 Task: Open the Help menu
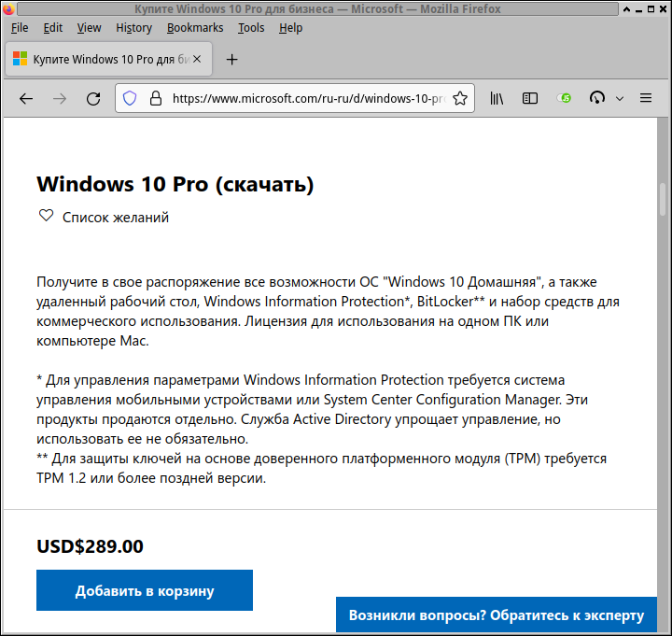coord(290,28)
